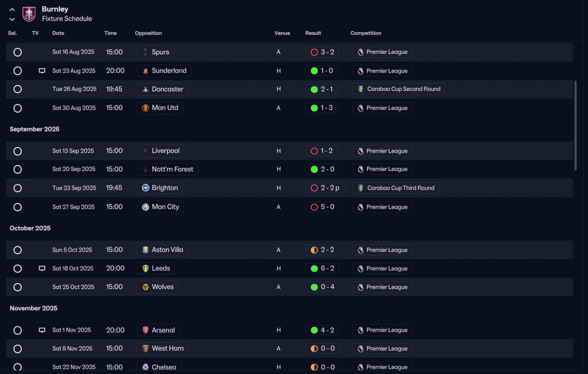Click the vertical scrollbar on the right

[576, 125]
